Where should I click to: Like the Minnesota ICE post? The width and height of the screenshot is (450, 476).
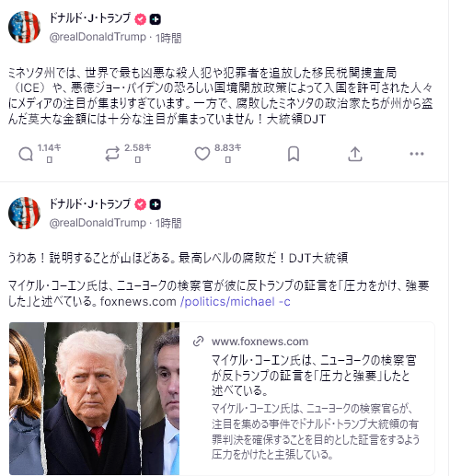(202, 154)
